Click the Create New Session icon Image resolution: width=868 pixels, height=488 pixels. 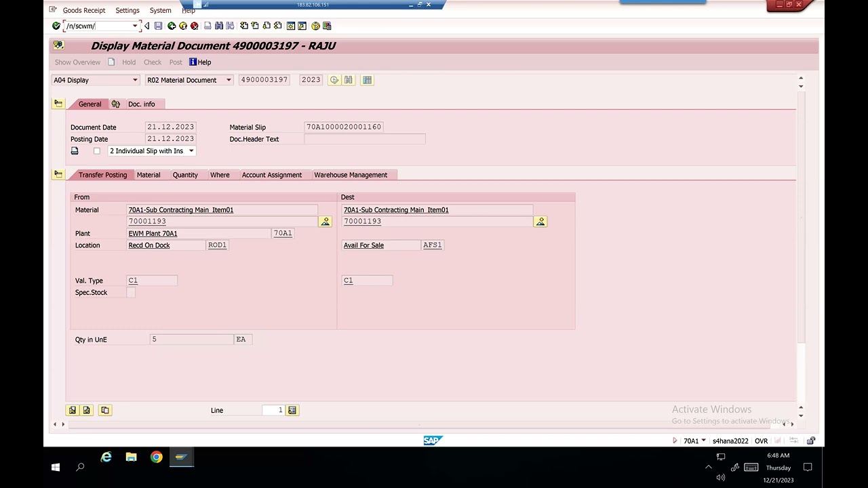291,26
